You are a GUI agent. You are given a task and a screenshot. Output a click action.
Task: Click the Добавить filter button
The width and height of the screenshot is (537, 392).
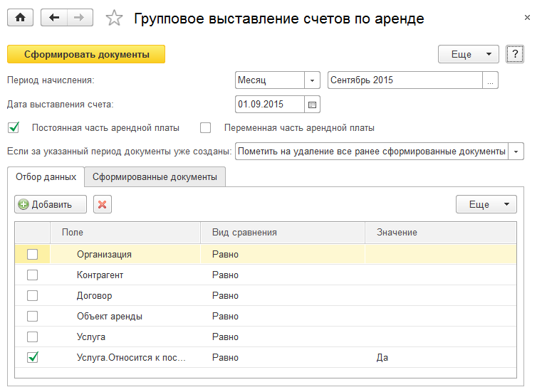[51, 205]
